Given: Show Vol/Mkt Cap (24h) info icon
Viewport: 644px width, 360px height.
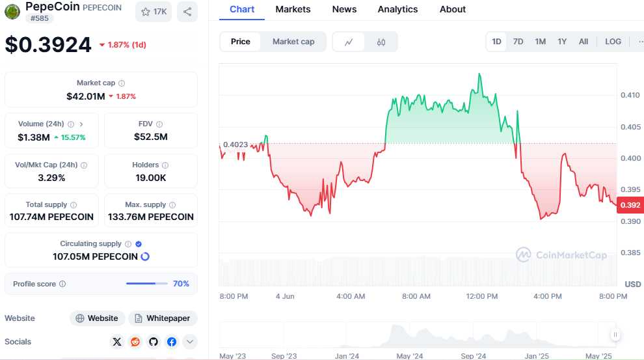Looking at the screenshot, I should (x=84, y=165).
